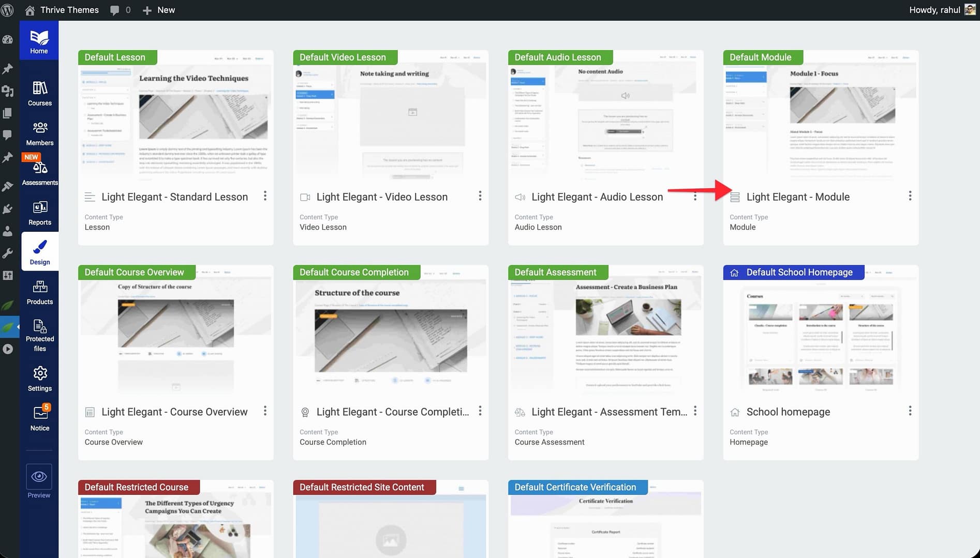Open Thrive Apprentice Settings
This screenshot has height=558, width=980.
click(39, 379)
